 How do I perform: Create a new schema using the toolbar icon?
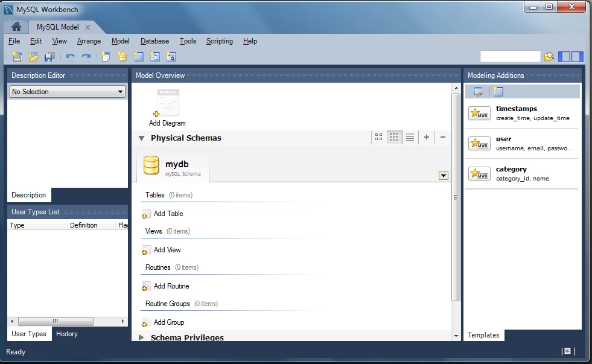pyautogui.click(x=121, y=56)
